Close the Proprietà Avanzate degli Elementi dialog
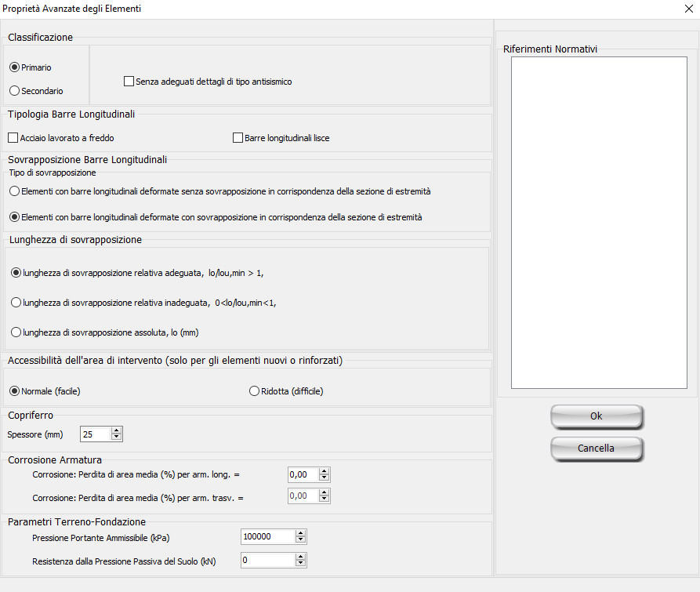Screen dimensions: 700x592 coord(687,9)
